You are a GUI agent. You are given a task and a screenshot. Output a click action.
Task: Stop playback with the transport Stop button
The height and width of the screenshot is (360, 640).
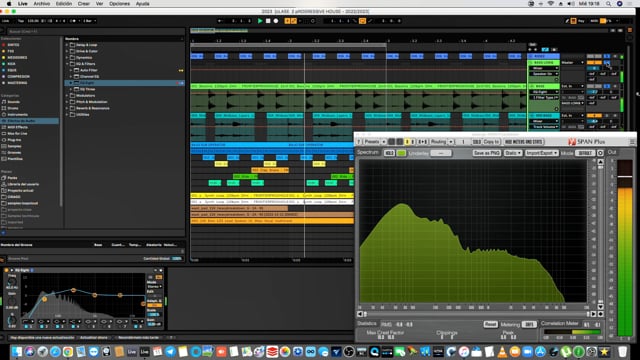[x=268, y=21]
